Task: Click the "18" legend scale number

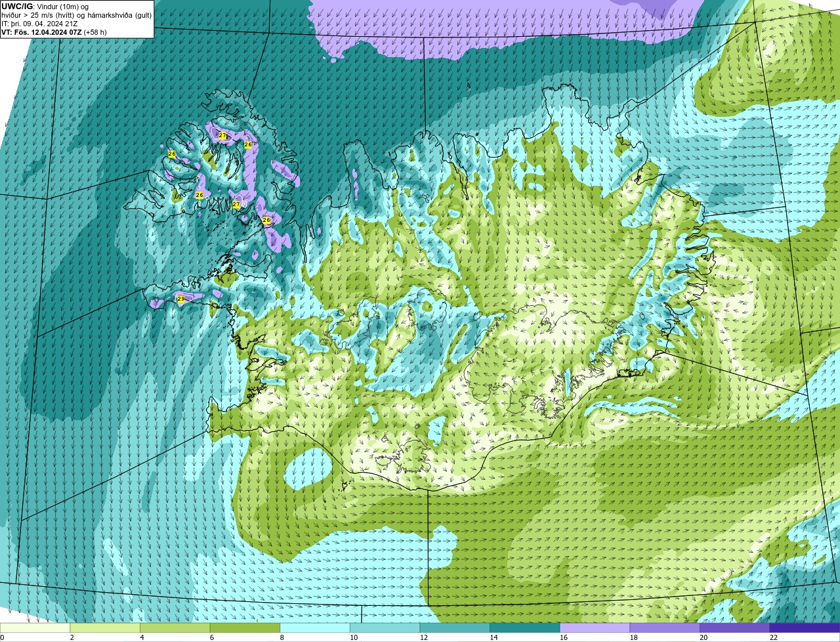Action: (633, 637)
